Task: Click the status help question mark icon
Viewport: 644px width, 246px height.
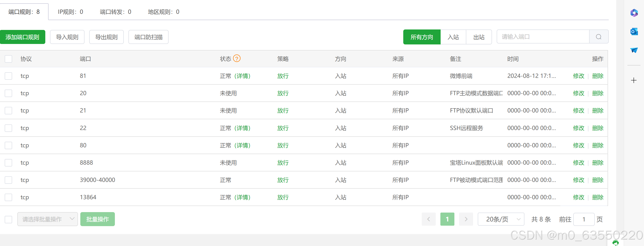Action: (x=237, y=58)
